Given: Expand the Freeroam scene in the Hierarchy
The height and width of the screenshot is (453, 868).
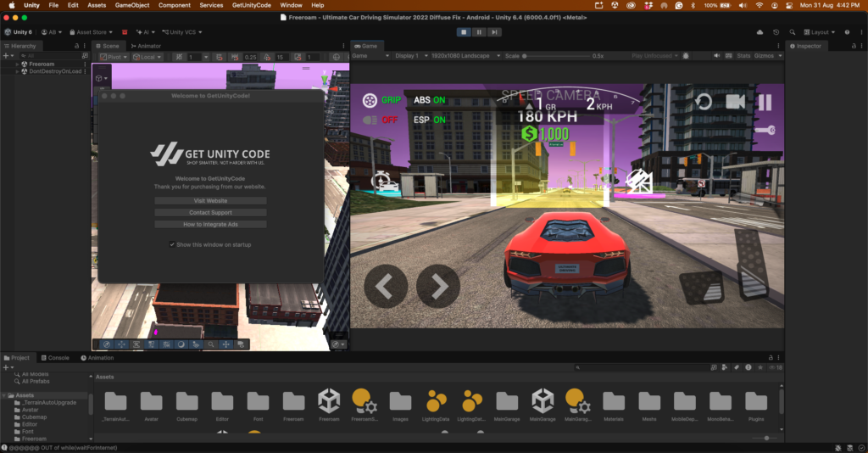Looking at the screenshot, I should pos(17,64).
